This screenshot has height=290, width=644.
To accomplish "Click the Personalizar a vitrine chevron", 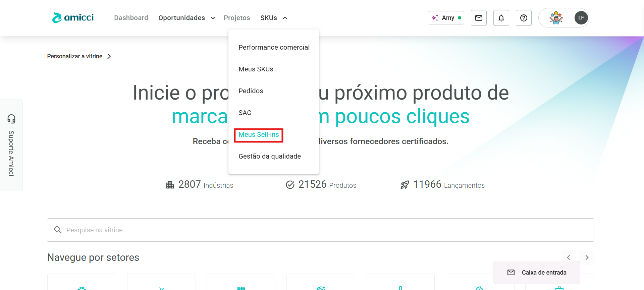I will click(109, 56).
